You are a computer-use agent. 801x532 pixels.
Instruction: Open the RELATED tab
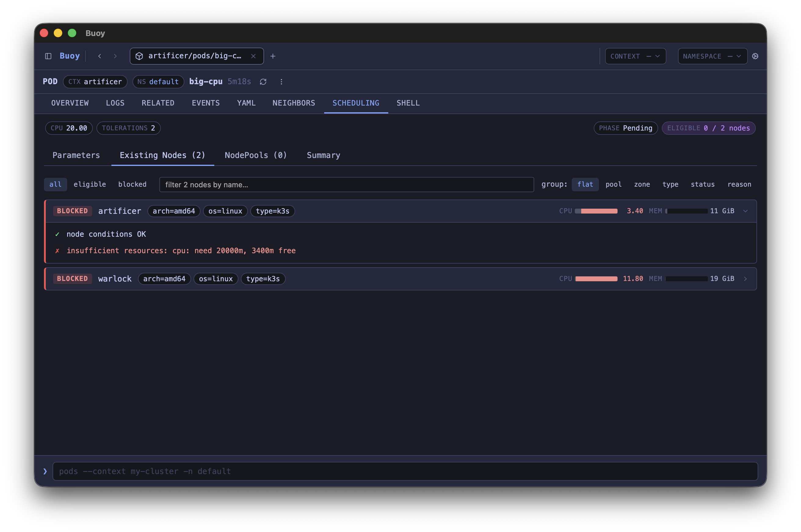pyautogui.click(x=158, y=103)
